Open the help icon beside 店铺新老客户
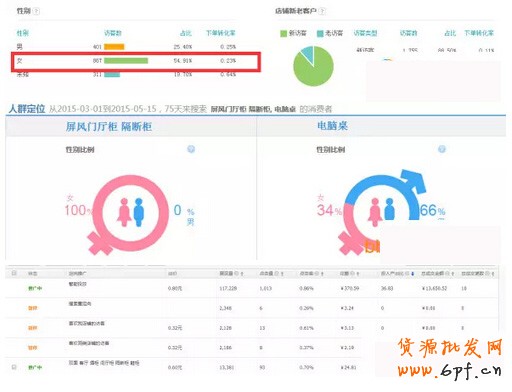 (x=322, y=11)
